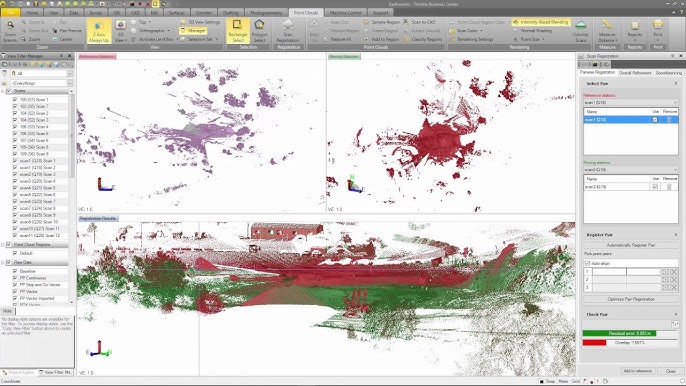Click the Zoom Extents icon

[x=10, y=30]
